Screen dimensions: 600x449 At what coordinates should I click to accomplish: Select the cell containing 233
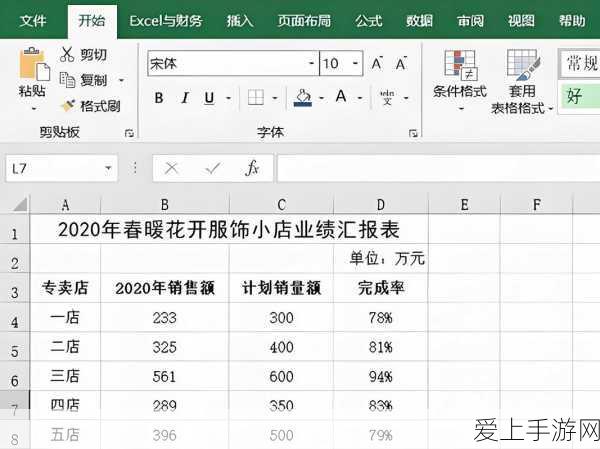click(x=165, y=318)
